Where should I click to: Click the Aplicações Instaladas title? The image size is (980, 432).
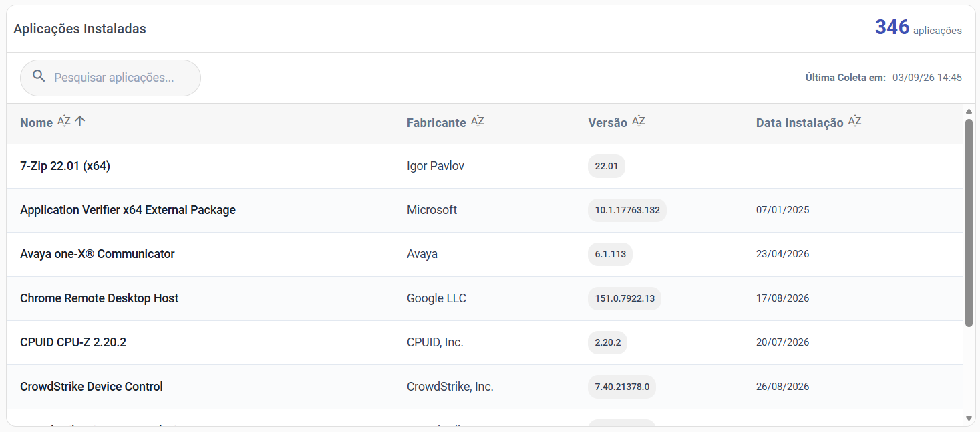coord(79,29)
